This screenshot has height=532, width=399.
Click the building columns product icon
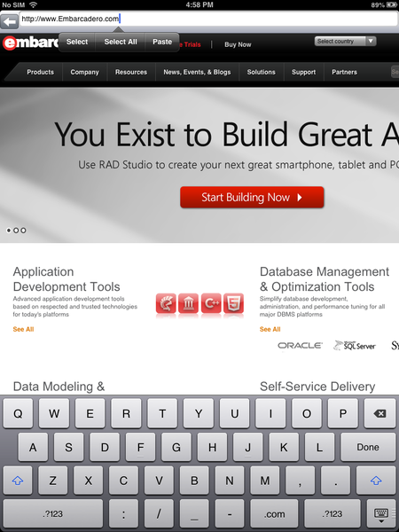pyautogui.click(x=188, y=303)
